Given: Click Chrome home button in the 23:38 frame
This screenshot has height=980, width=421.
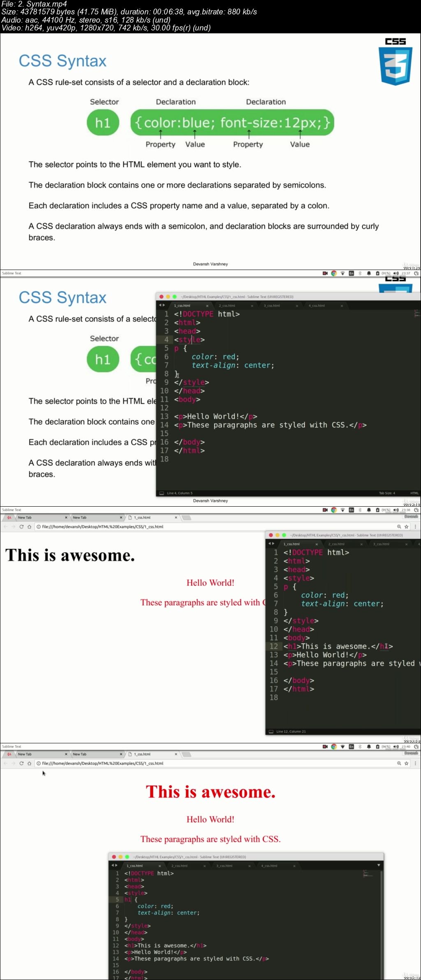Looking at the screenshot, I should [x=29, y=526].
